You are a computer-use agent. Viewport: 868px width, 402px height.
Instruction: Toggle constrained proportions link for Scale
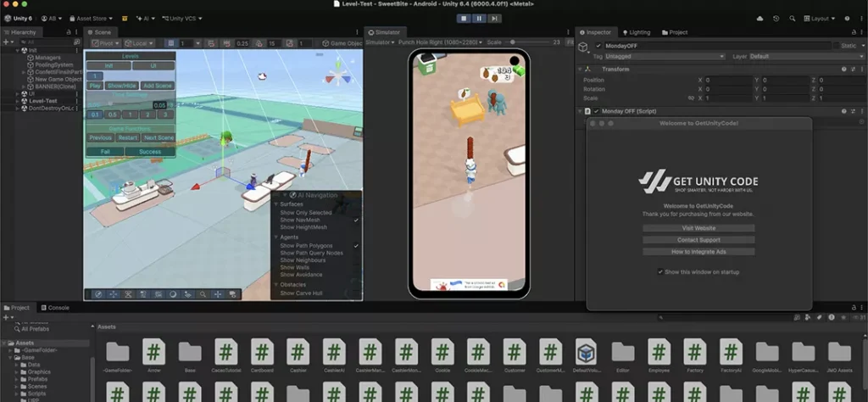(x=691, y=98)
